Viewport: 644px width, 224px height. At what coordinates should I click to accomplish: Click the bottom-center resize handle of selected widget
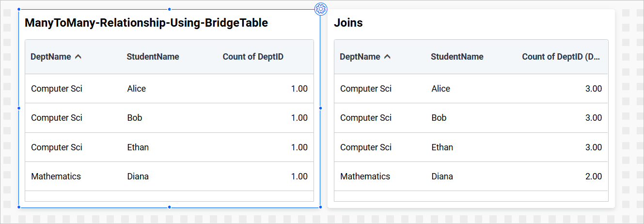(x=169, y=207)
